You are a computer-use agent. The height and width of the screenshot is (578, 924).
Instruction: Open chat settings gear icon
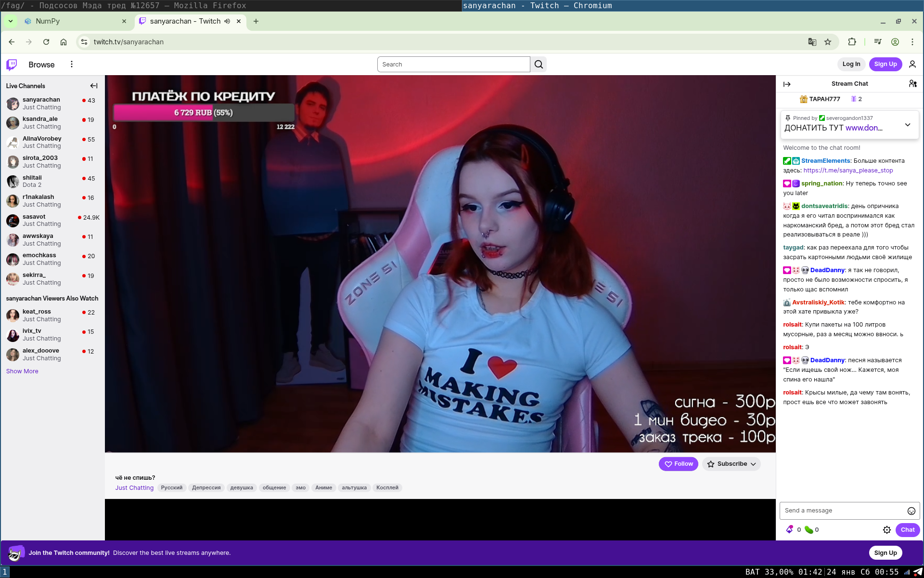click(886, 530)
